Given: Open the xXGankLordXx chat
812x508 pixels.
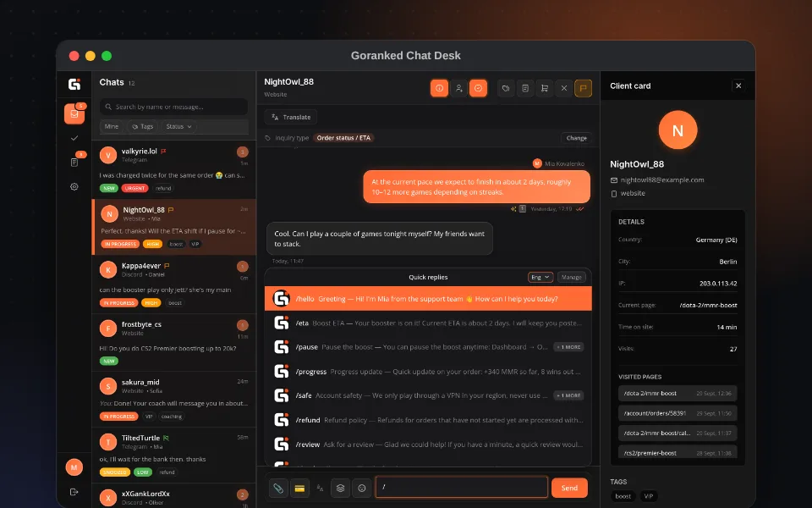Looking at the screenshot, I should (174, 496).
